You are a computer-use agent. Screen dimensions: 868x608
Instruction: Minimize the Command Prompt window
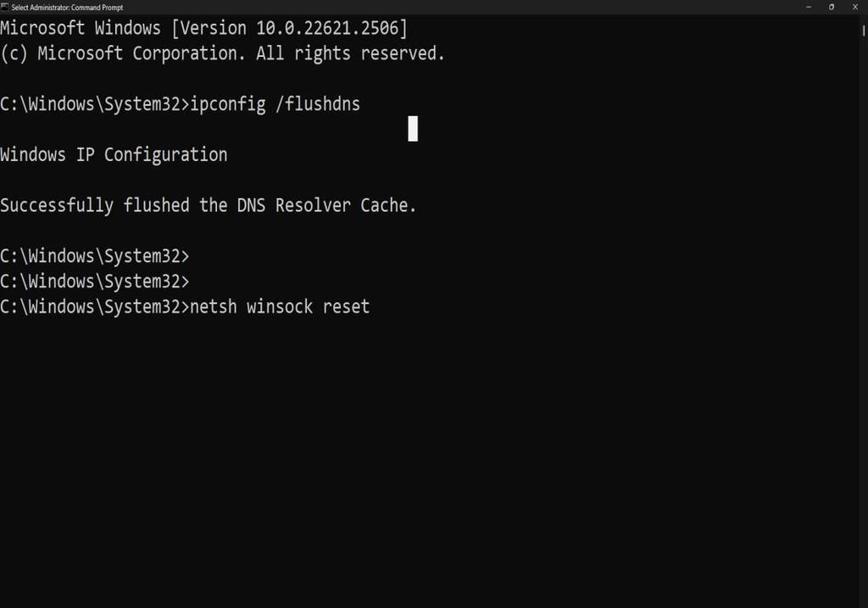click(x=809, y=7)
